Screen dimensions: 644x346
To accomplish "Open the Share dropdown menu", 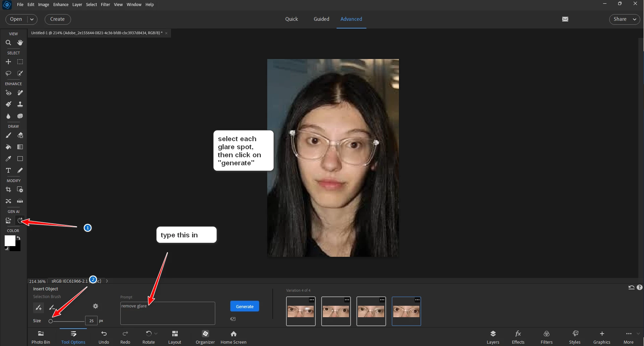I will pyautogui.click(x=624, y=19).
